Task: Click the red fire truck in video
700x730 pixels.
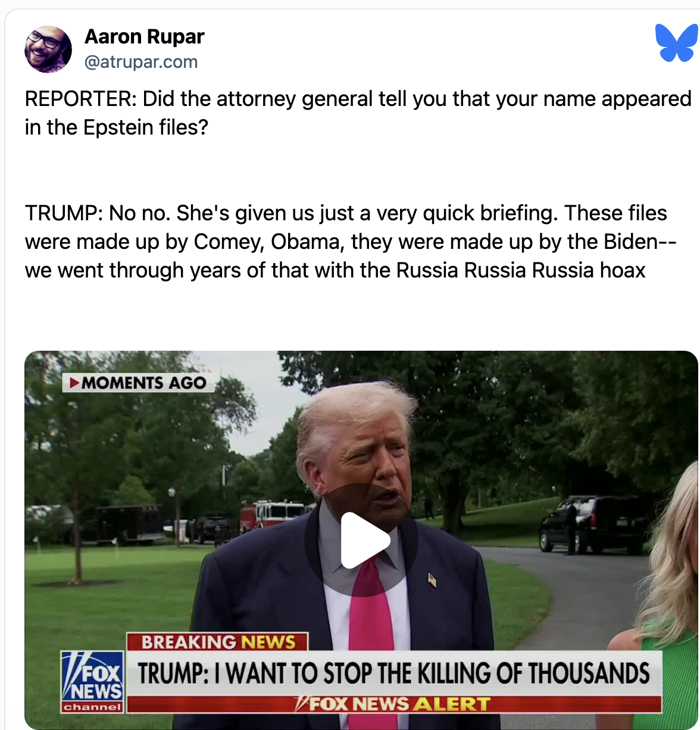Action: click(272, 516)
